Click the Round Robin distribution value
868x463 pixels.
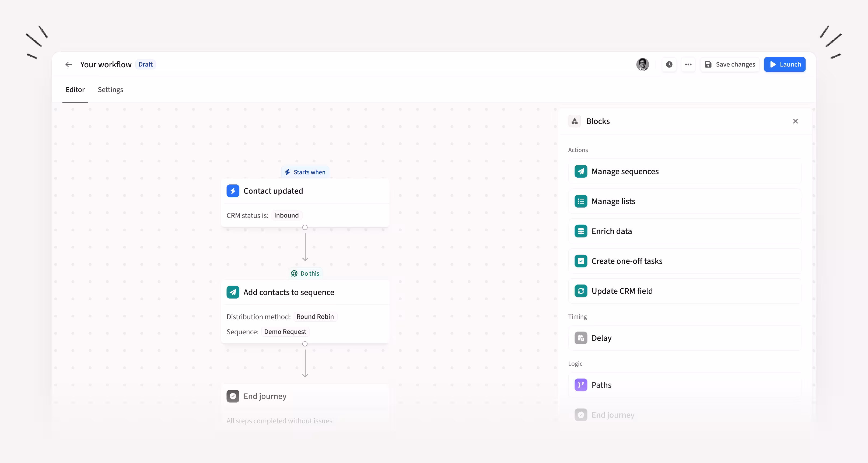click(x=315, y=317)
